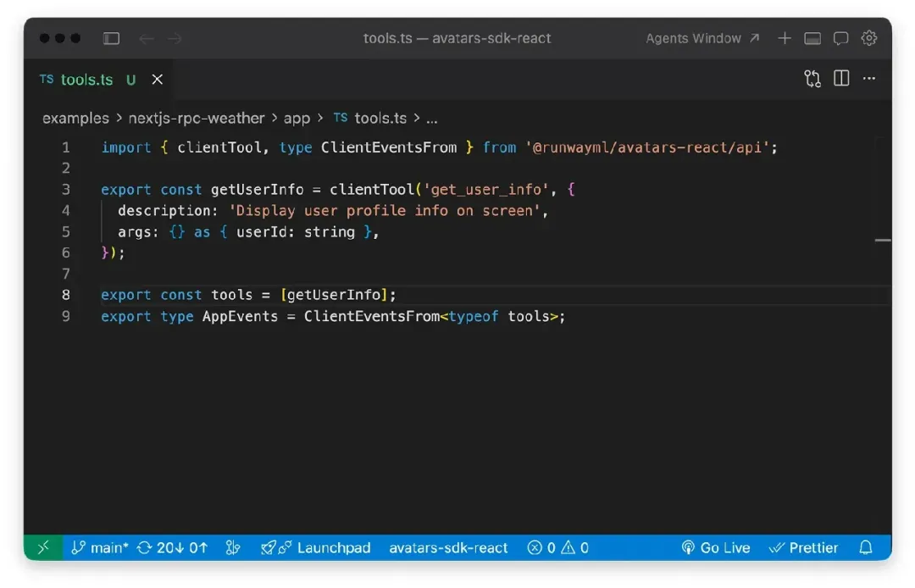915x588 pixels.
Task: Go back with the left arrow
Action: [147, 38]
